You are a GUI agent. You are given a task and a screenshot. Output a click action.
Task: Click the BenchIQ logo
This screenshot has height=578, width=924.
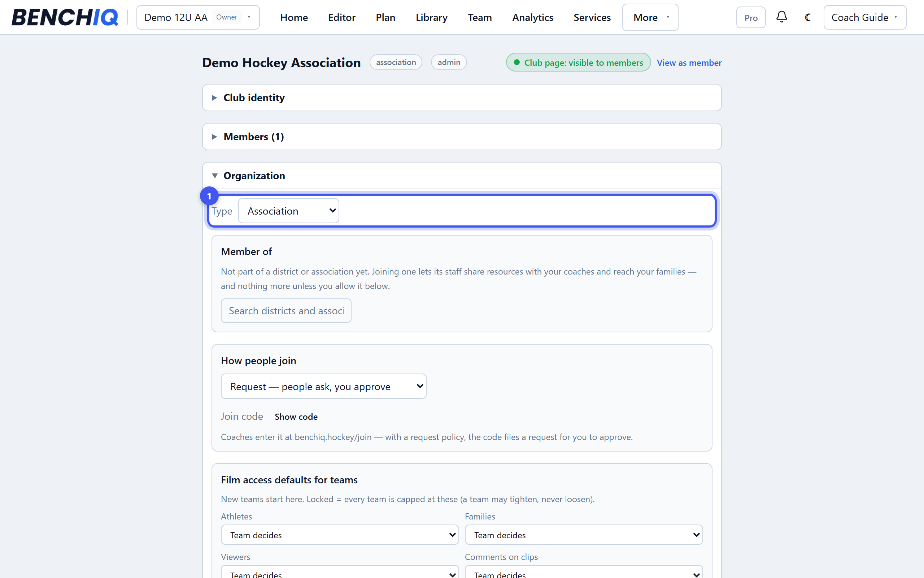click(x=65, y=17)
